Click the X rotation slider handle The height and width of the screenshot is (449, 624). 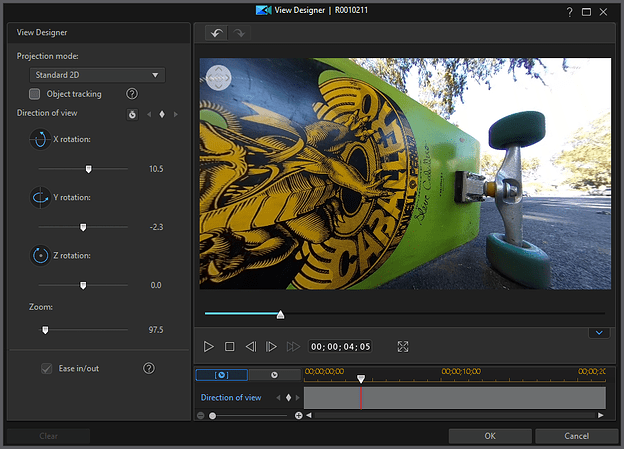coord(88,169)
